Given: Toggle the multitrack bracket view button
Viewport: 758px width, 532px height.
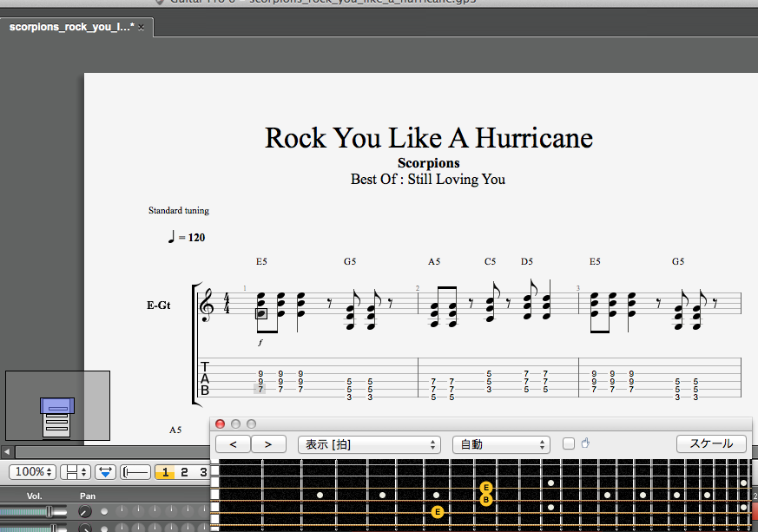Looking at the screenshot, I should [x=135, y=471].
